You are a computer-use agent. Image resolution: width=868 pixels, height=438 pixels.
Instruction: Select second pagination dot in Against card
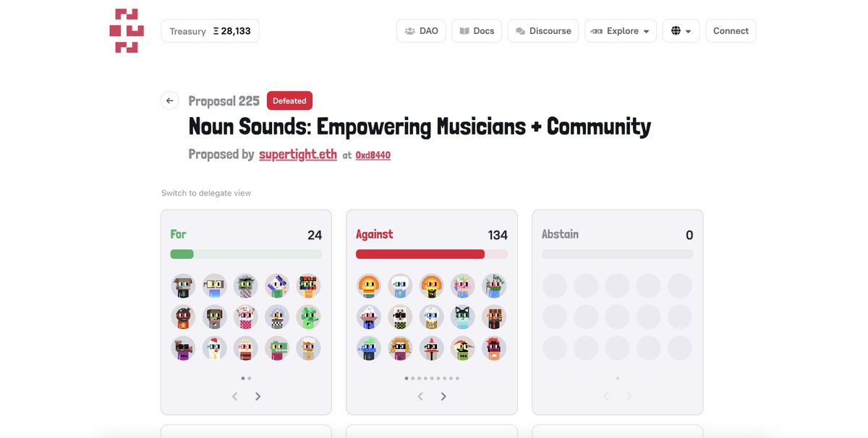coord(413,378)
